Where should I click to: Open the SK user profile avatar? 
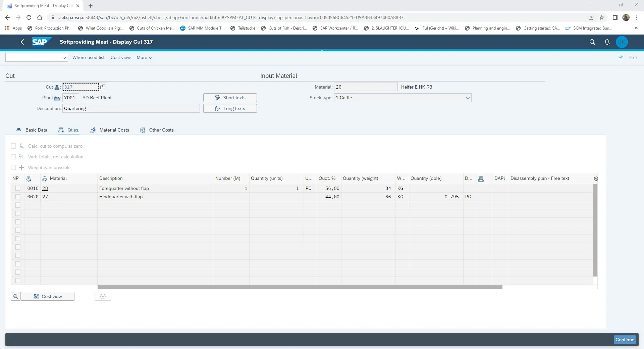click(622, 42)
